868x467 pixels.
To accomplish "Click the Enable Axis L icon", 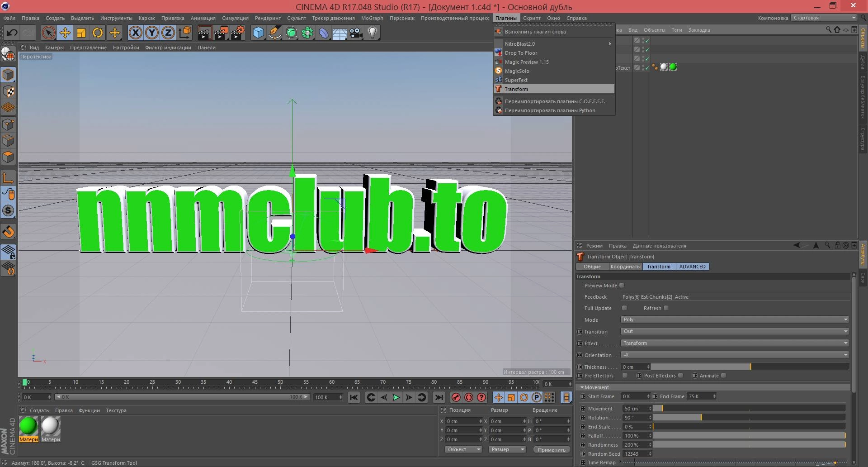I will click(x=9, y=178).
